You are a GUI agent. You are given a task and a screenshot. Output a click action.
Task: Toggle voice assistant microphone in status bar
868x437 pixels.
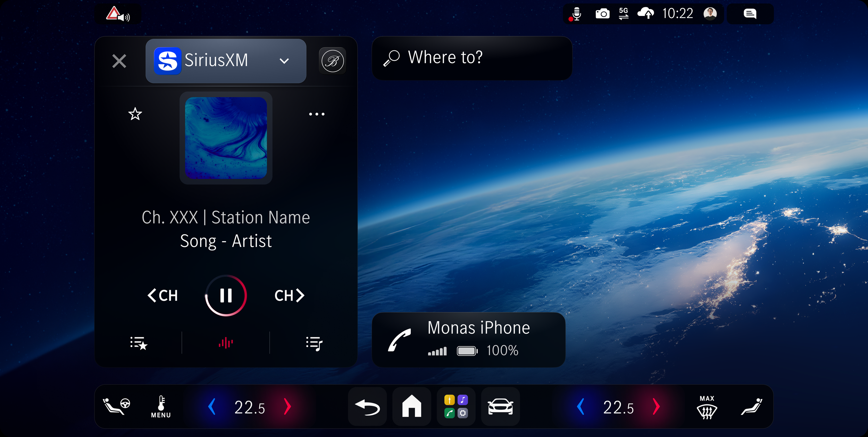pyautogui.click(x=576, y=14)
